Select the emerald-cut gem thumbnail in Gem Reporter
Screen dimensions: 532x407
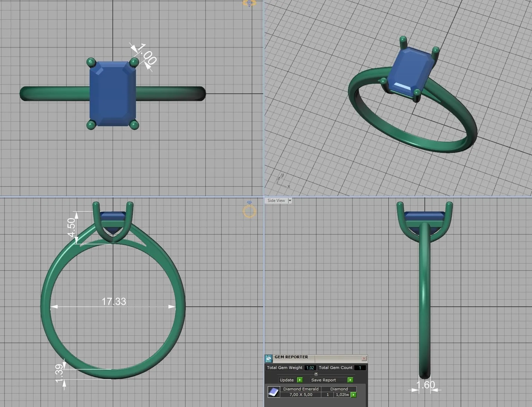274,392
